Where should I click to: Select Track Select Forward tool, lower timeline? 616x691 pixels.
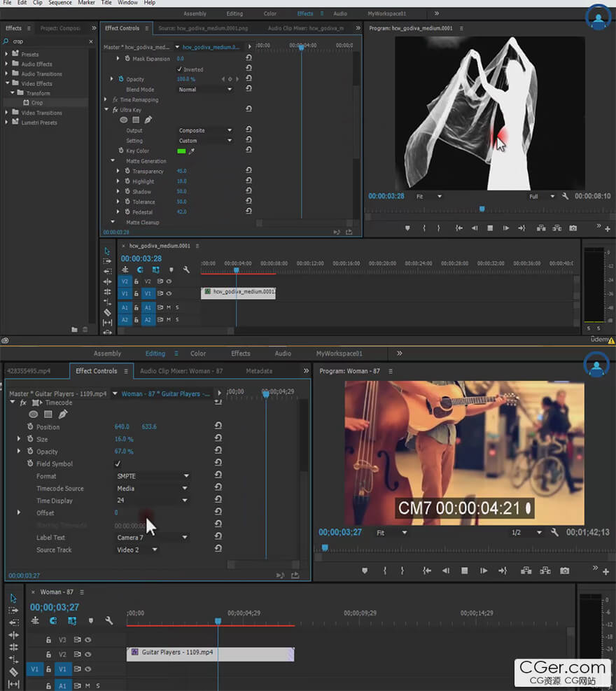(x=14, y=610)
